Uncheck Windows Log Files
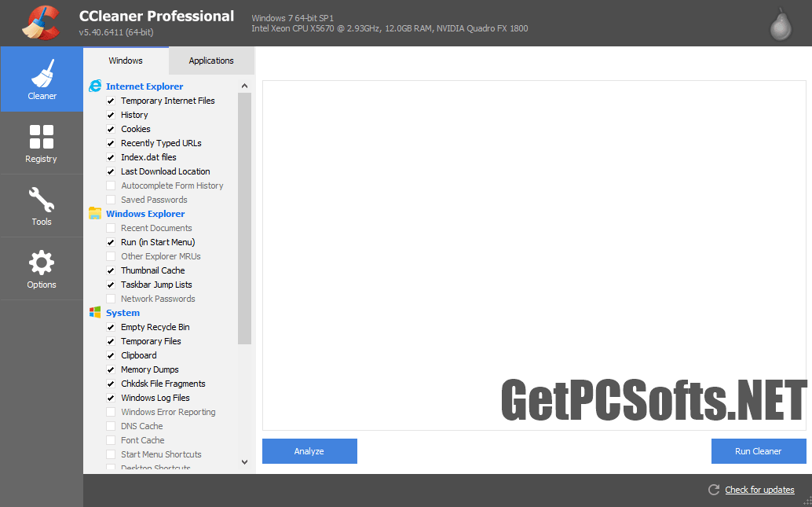Viewport: 812px width, 507px height. click(x=111, y=398)
